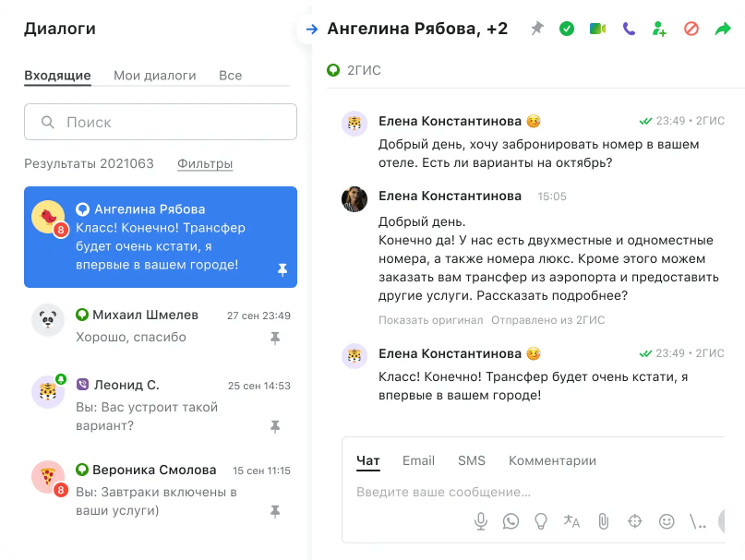Image resolution: width=745 pixels, height=560 pixels.
Task: Click the Viber icon beside Леонид С.
Action: 83,385
